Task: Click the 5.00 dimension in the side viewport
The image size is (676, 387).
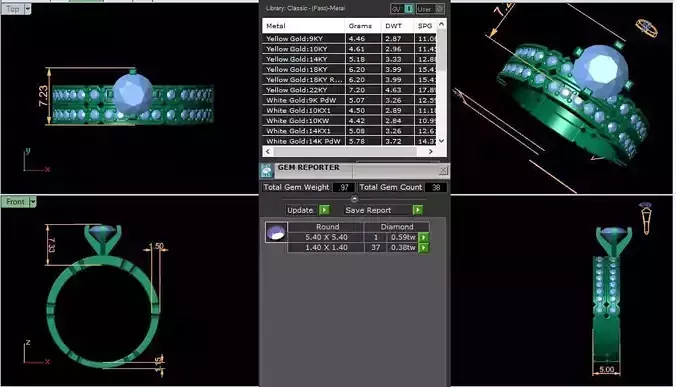Action: (607, 369)
